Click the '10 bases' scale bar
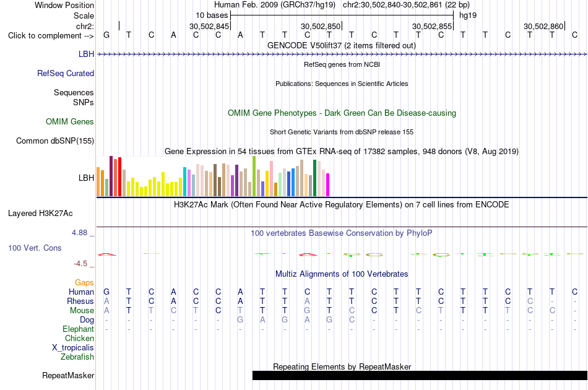The width and height of the screenshot is (588, 390). coord(342,15)
